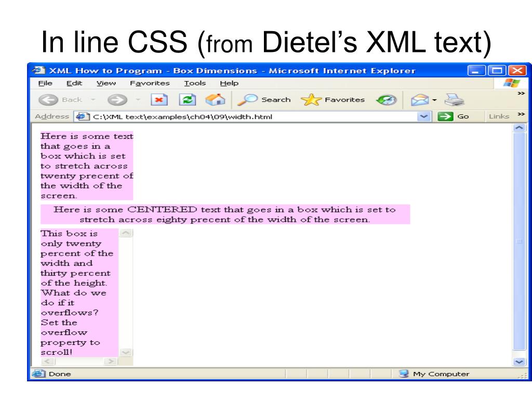Click pink box scrollbar down arrow
Viewport: 532px width, 399px height.
126,353
